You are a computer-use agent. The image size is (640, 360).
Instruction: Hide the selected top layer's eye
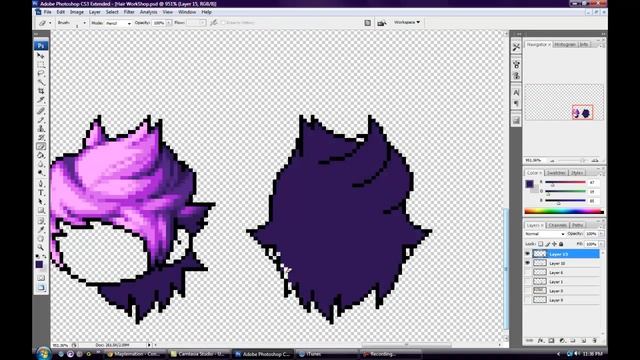(x=528, y=254)
